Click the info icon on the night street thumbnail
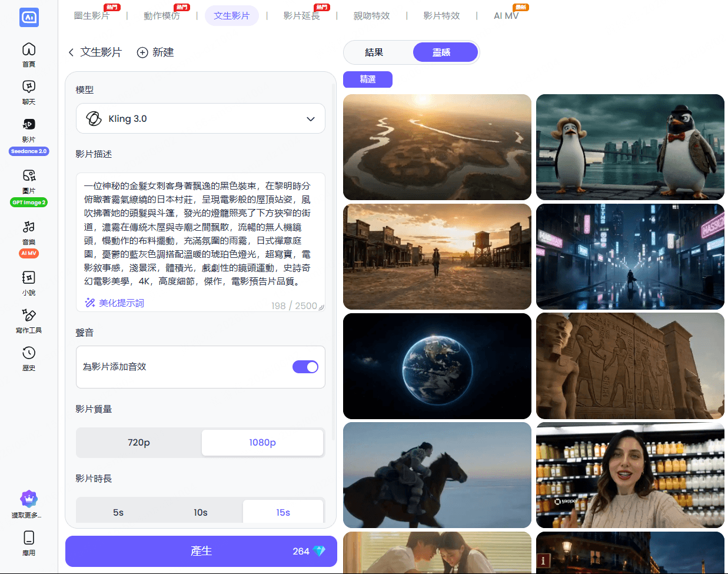 coord(543,560)
